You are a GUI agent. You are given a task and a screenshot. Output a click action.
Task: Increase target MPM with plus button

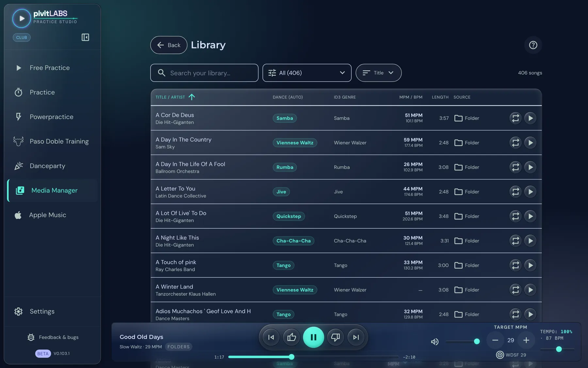tap(526, 340)
